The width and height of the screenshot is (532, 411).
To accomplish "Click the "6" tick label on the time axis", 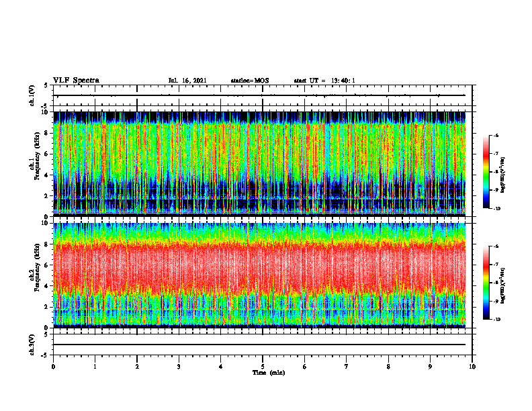I will pos(305,367).
